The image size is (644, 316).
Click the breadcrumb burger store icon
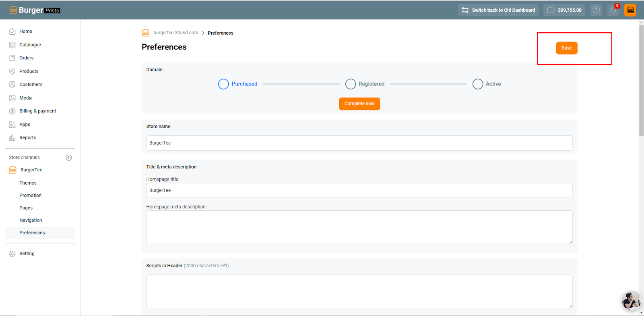[x=146, y=33]
